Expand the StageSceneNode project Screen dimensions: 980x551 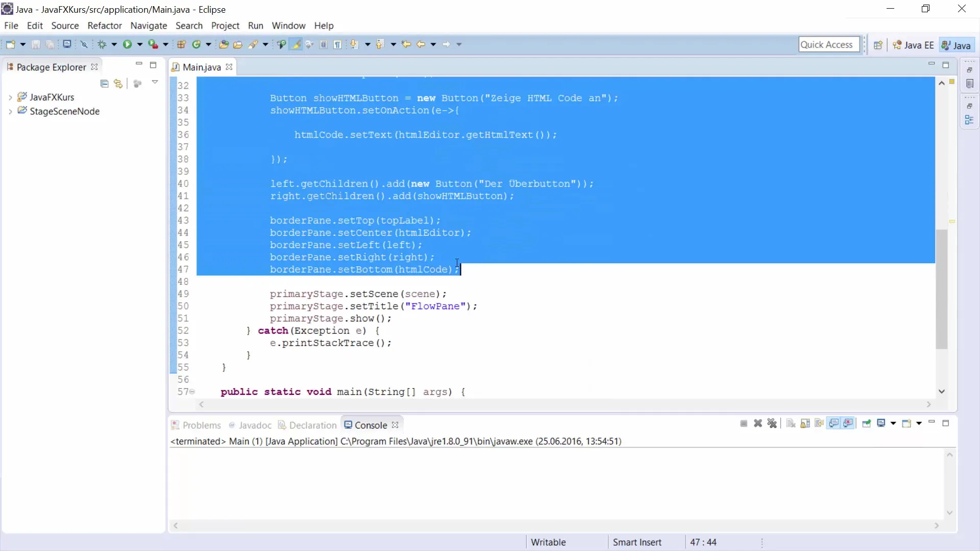click(10, 111)
